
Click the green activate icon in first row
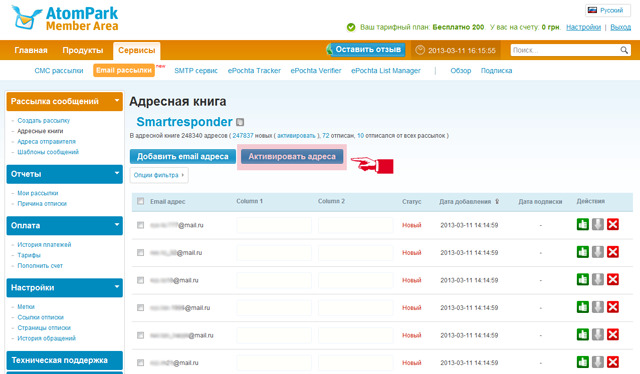pyautogui.click(x=582, y=225)
